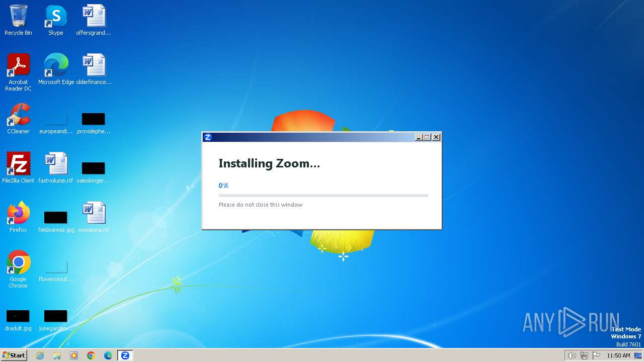Close the Zoom installer window
The image size is (644, 362).
coord(436,137)
